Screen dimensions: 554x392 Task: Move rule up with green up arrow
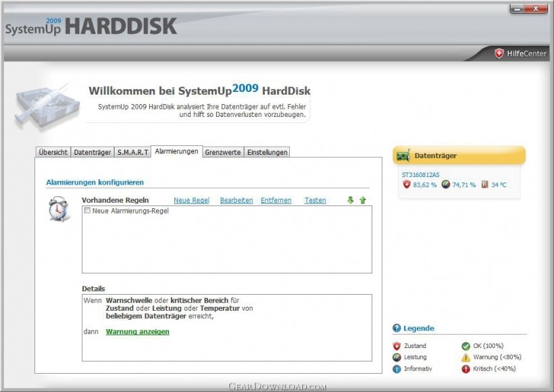tap(363, 201)
